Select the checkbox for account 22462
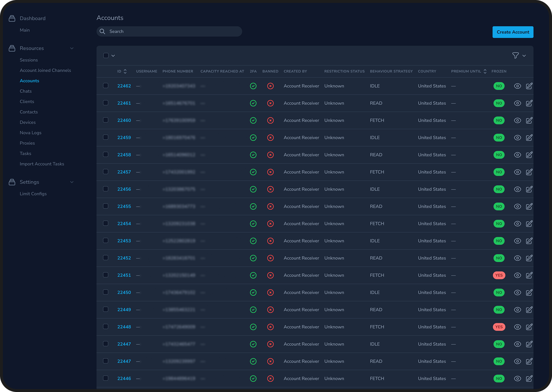 click(x=106, y=86)
